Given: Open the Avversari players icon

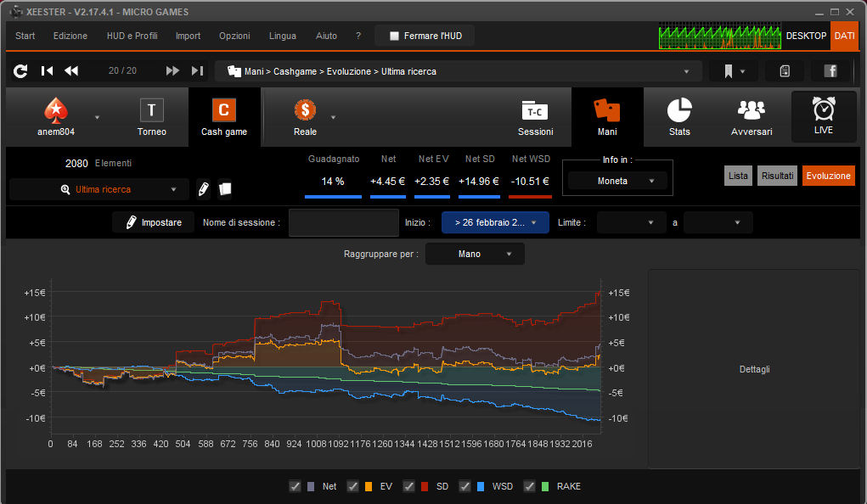Looking at the screenshot, I should click(x=751, y=110).
